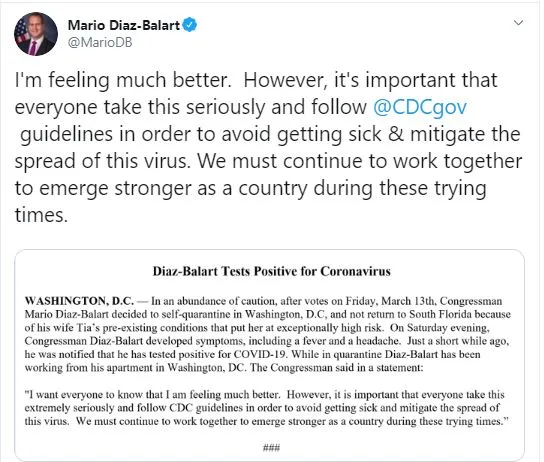544x462 pixels.
Task: Click the ampersand in 'sick & mitigate'
Action: (x=396, y=134)
